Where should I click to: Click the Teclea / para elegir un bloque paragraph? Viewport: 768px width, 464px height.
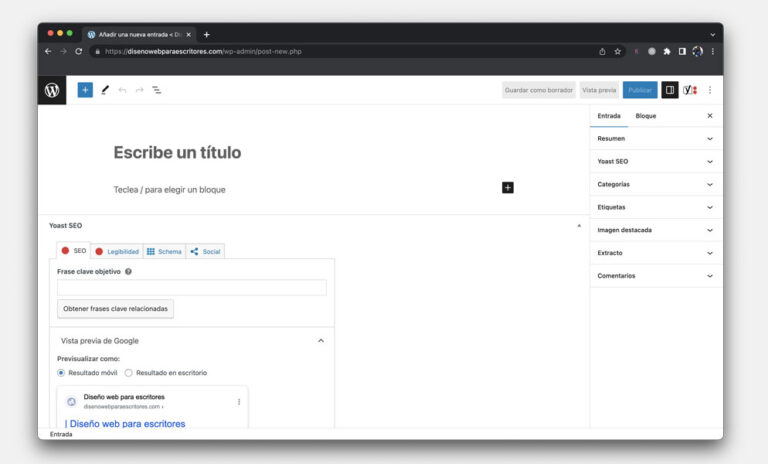[169, 190]
